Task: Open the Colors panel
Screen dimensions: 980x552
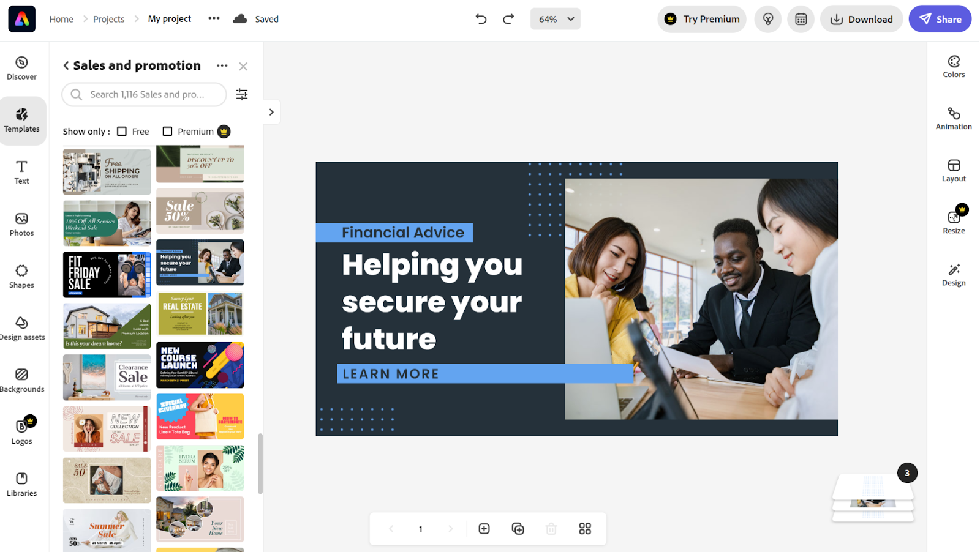Action: click(954, 67)
